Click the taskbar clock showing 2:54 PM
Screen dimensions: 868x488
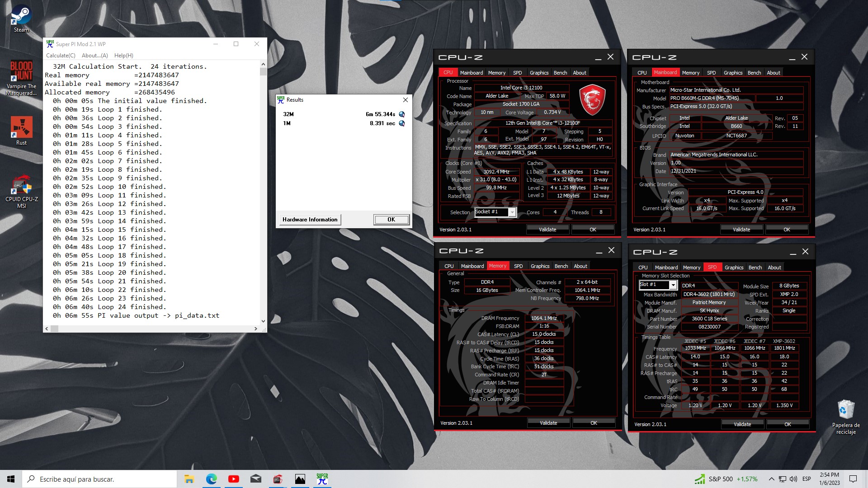[829, 479]
